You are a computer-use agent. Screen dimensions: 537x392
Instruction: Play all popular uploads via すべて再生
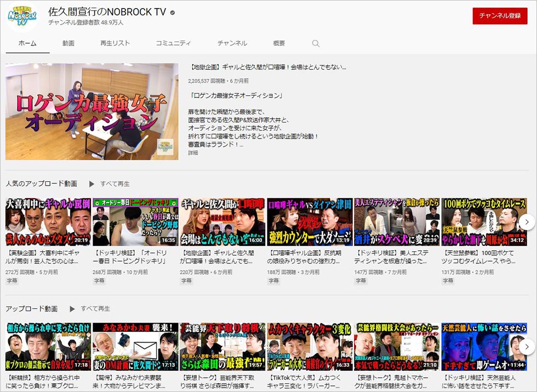tap(115, 184)
